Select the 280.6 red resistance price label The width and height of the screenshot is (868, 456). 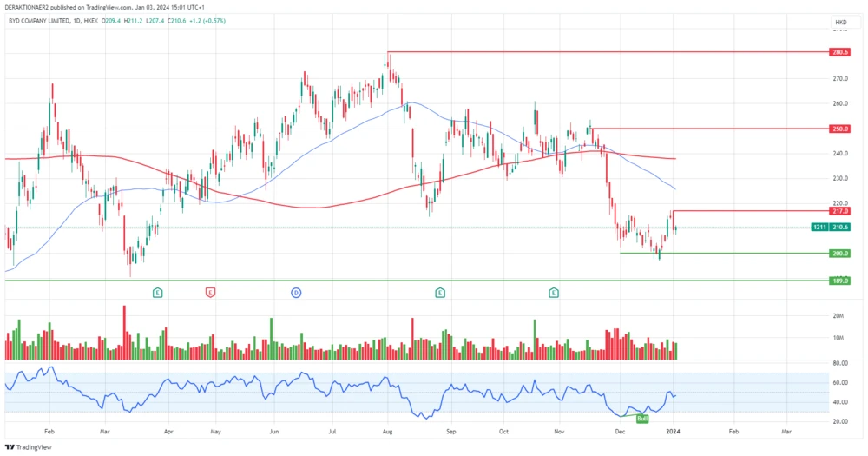(839, 52)
